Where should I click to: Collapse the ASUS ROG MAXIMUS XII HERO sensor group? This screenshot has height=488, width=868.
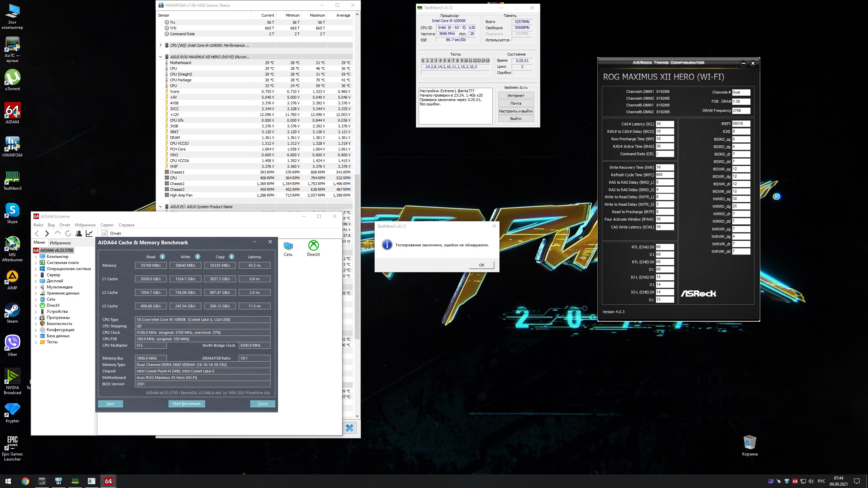coord(160,57)
